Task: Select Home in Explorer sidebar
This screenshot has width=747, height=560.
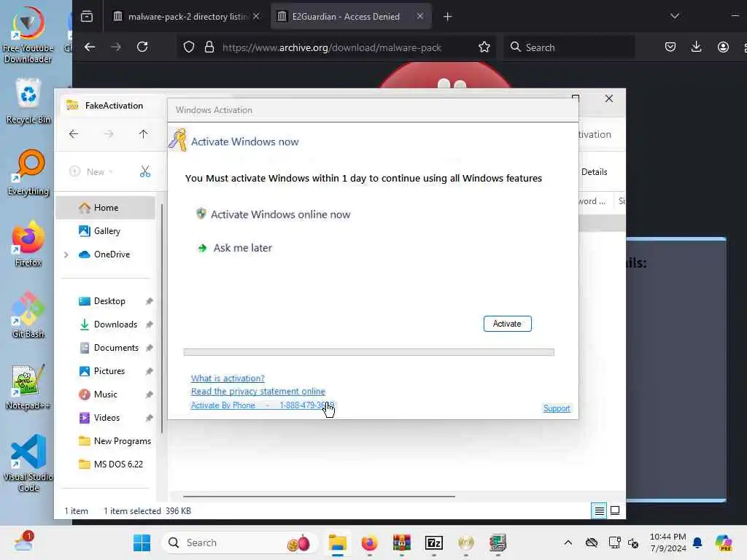Action: pos(105,208)
